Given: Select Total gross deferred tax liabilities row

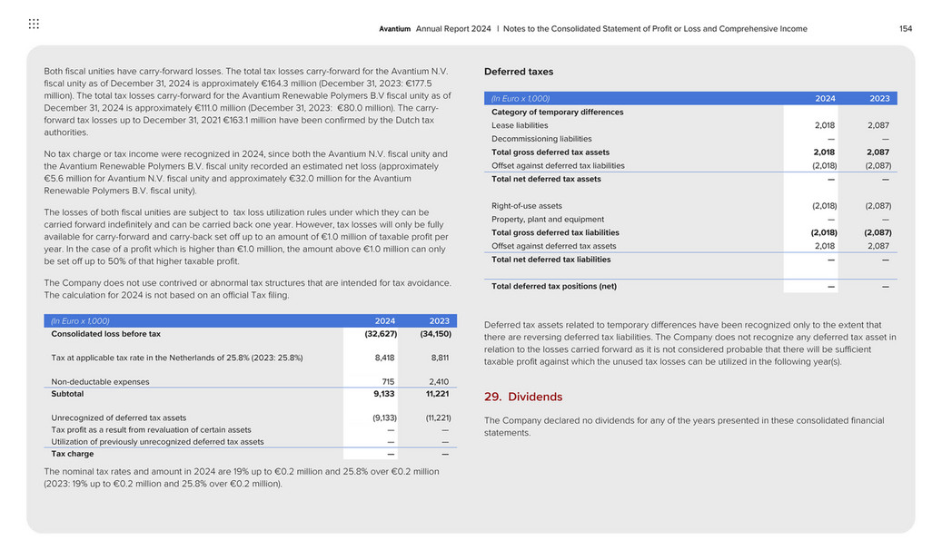Looking at the screenshot, I should [691, 232].
